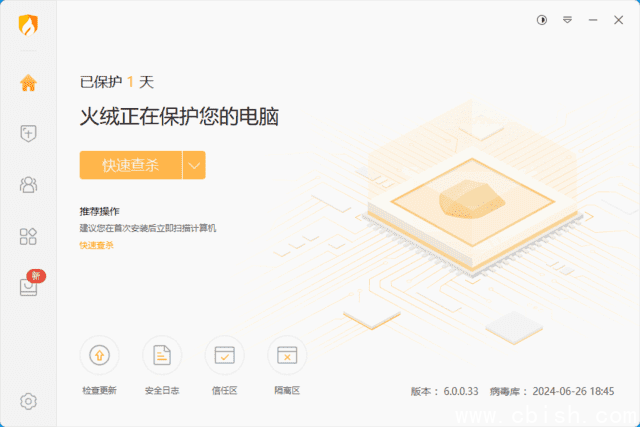Click the version number 6.0.0.33
Screen dimensions: 640x427
click(x=461, y=391)
